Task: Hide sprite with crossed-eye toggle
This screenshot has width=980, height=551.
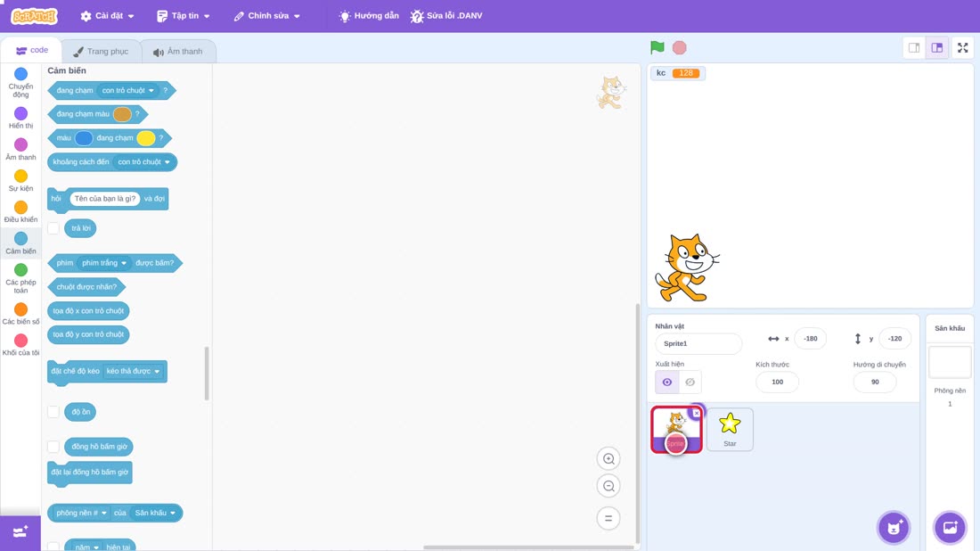Action: click(690, 382)
